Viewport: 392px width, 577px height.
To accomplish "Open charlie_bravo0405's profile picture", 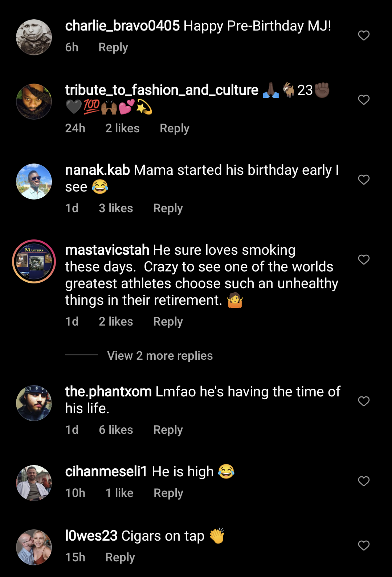I will click(34, 37).
